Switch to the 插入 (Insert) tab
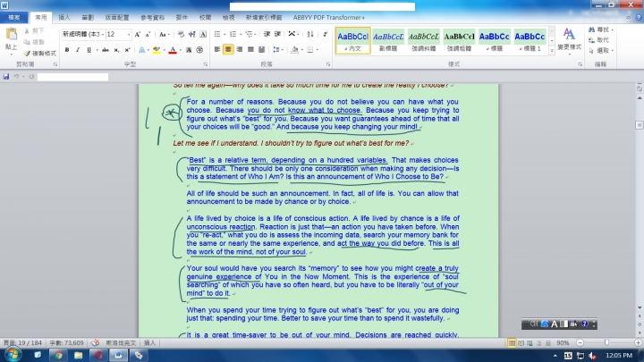644x362 pixels. [64, 17]
